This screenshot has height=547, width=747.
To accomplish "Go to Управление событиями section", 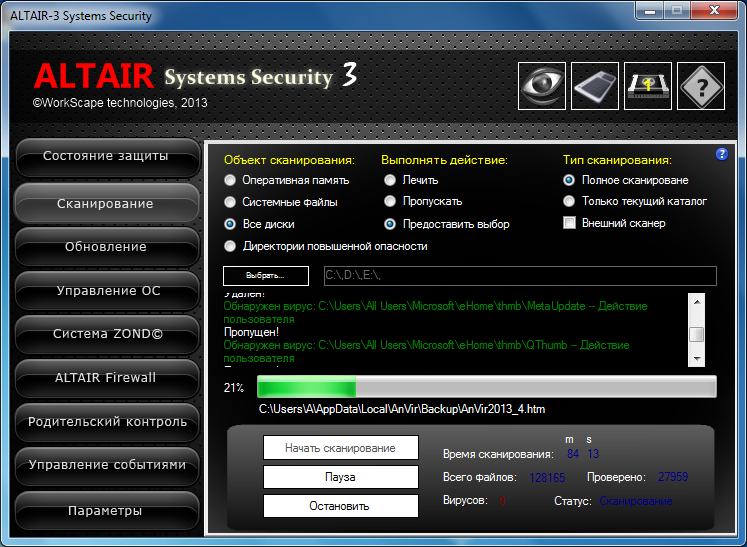I will tap(107, 466).
